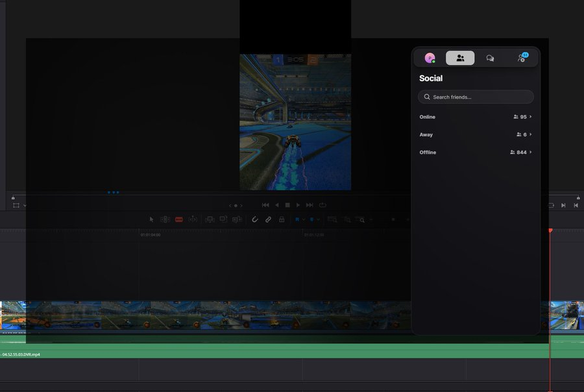584x392 pixels.
Task: Select the green DVR.mp4 audio clip
Action: [292, 347]
